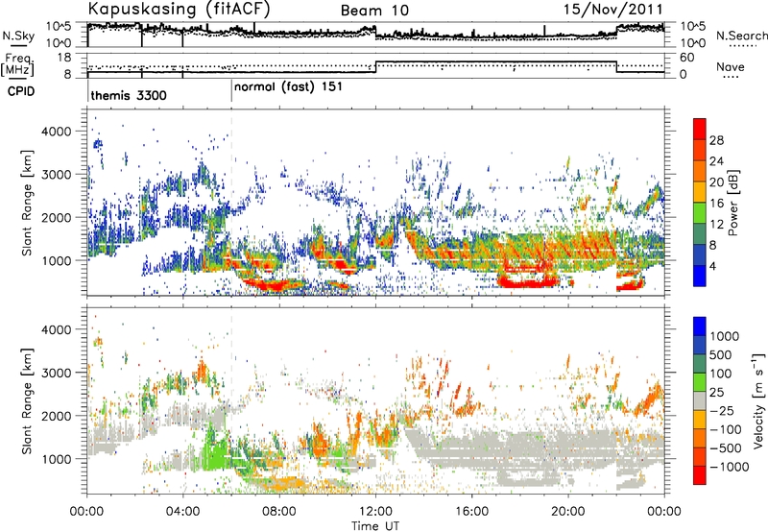Pick the light green 12–16 dB Power swatch

(x=700, y=213)
